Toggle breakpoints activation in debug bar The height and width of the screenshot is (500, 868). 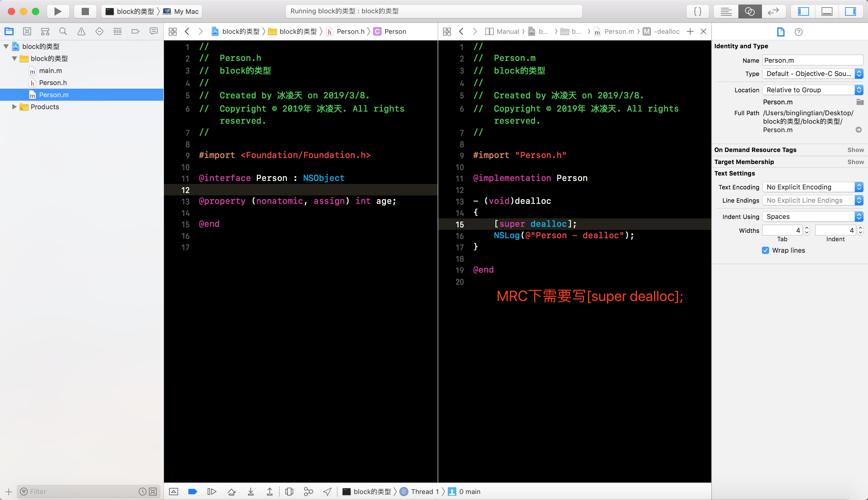pyautogui.click(x=193, y=492)
